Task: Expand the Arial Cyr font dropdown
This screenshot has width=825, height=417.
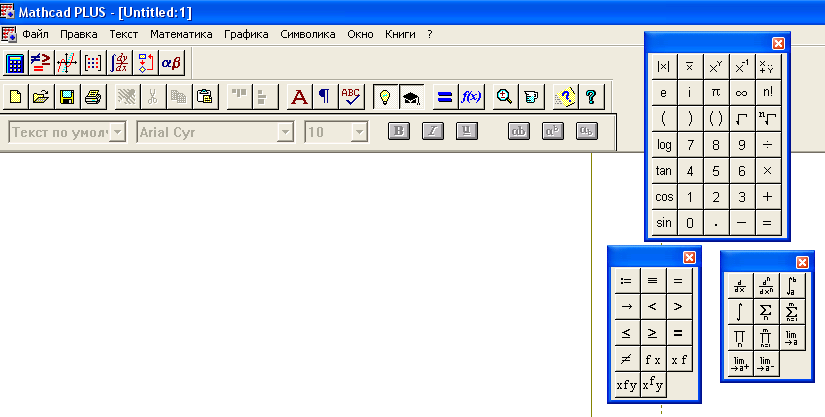Action: 285,132
